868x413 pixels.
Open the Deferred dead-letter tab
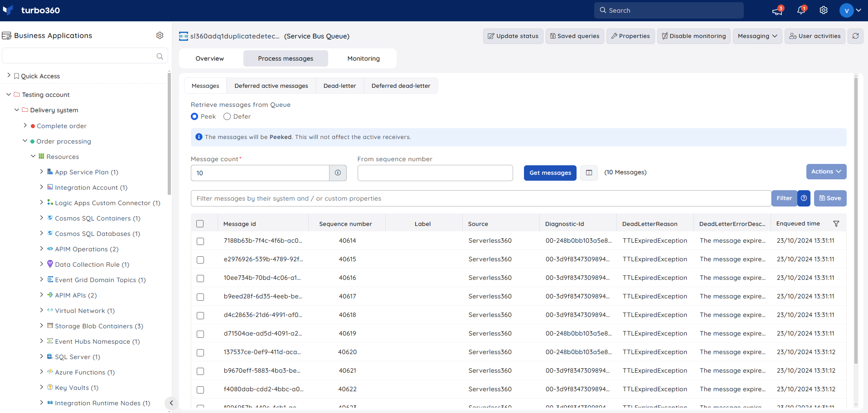click(401, 86)
